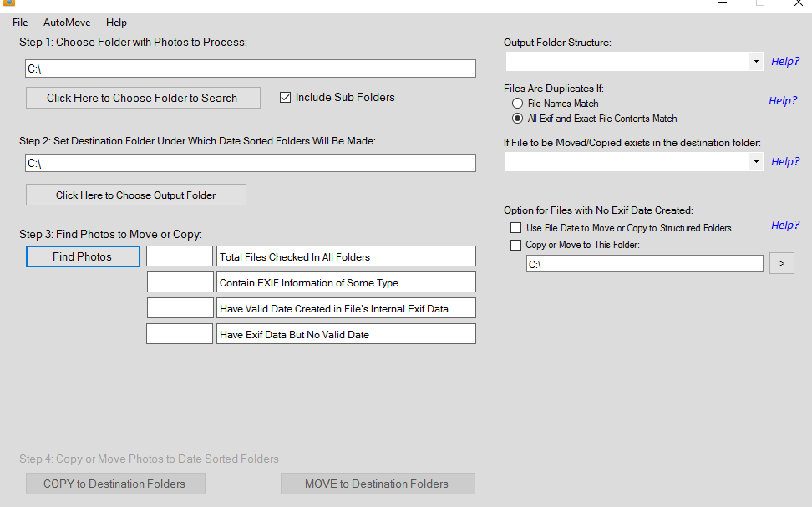Click the '>' browse folder button
The width and height of the screenshot is (812, 507).
click(781, 264)
